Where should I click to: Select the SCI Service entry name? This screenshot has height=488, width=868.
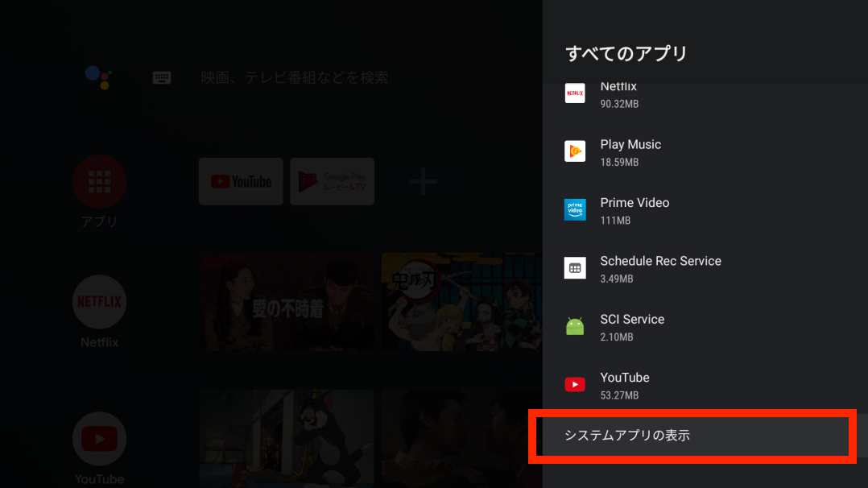(632, 319)
